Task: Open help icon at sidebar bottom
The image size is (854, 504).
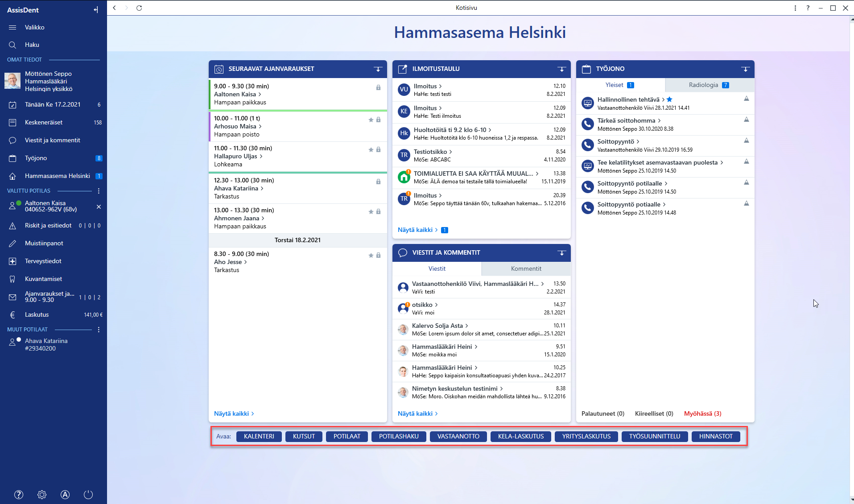Action: [19, 494]
